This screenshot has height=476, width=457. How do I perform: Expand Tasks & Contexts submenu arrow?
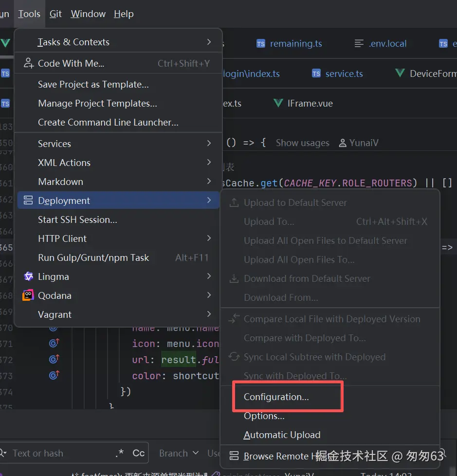coord(209,42)
